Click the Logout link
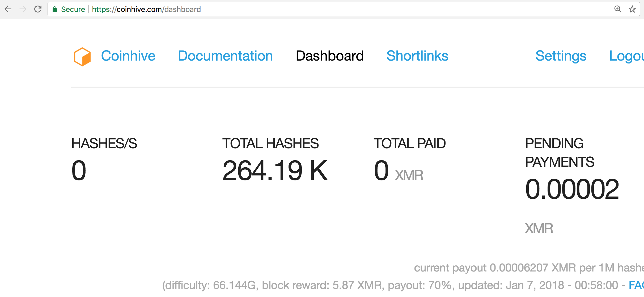This screenshot has height=297, width=644. tap(626, 56)
